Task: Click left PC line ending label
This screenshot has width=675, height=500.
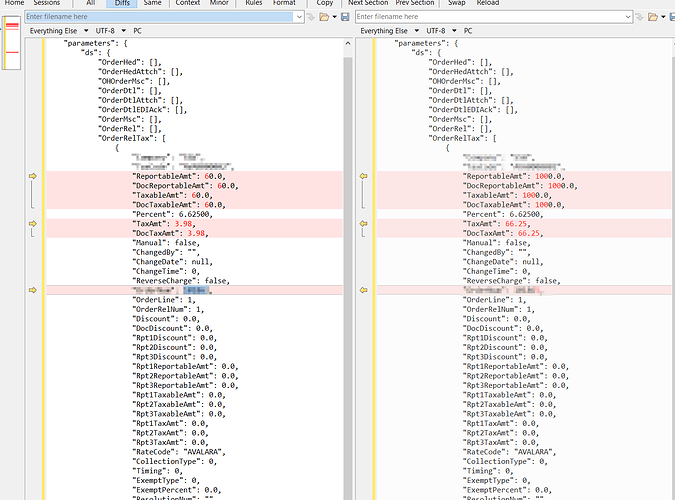Action: [137, 31]
